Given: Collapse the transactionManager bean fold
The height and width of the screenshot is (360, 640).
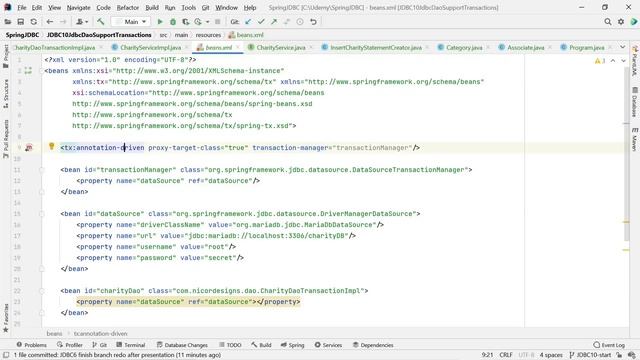Looking at the screenshot, I should tap(42, 170).
